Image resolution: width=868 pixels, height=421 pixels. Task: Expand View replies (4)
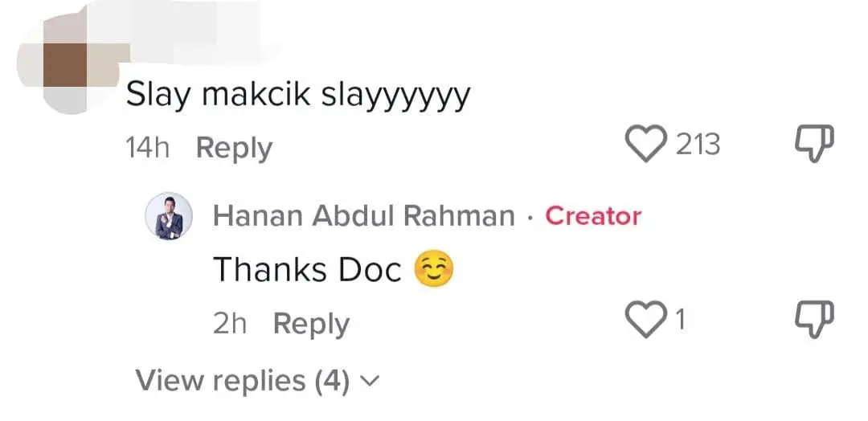242,380
